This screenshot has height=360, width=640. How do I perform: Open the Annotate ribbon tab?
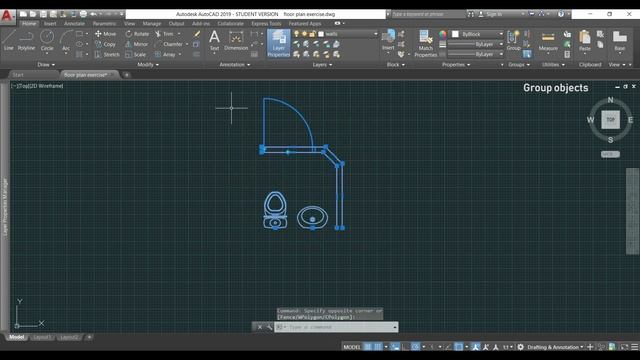pyautogui.click(x=74, y=24)
